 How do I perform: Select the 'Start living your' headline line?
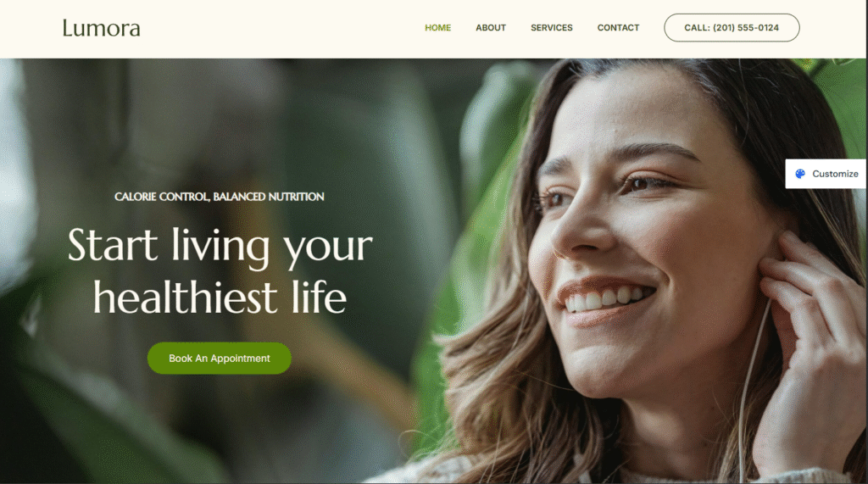coord(220,246)
